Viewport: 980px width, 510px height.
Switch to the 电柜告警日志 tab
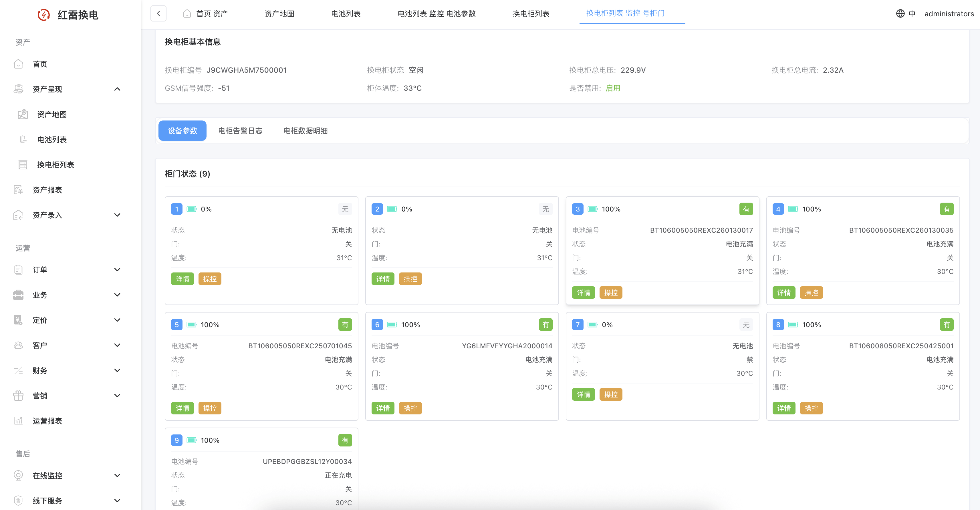[x=240, y=131]
